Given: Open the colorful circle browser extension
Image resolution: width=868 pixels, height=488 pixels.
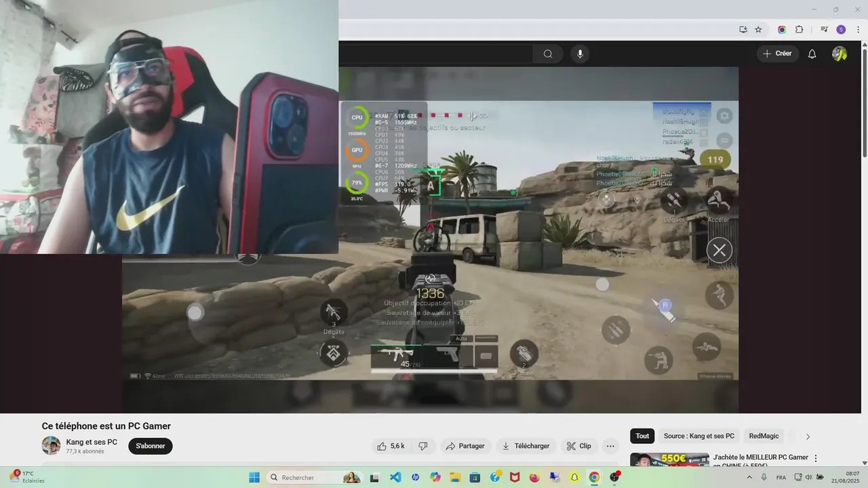Looking at the screenshot, I should point(782,30).
